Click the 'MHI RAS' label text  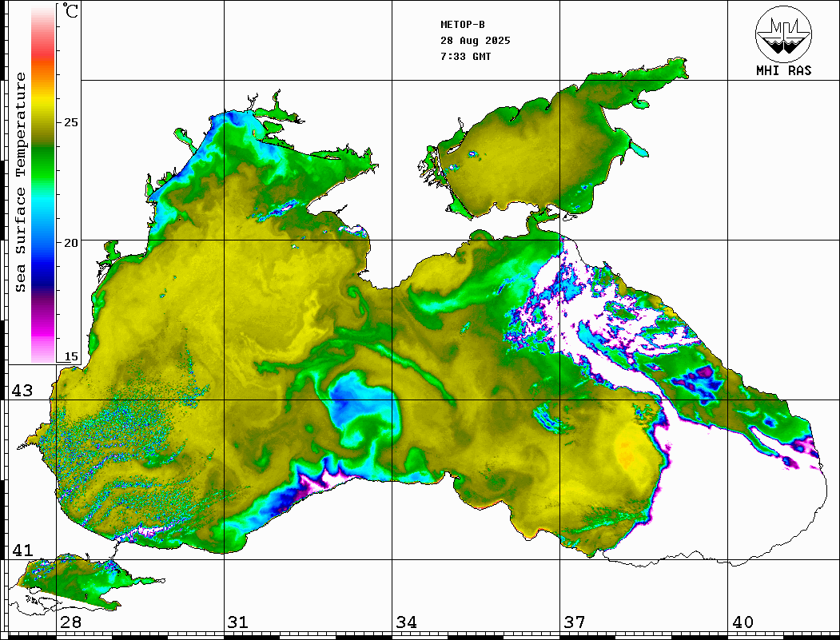pyautogui.click(x=783, y=70)
